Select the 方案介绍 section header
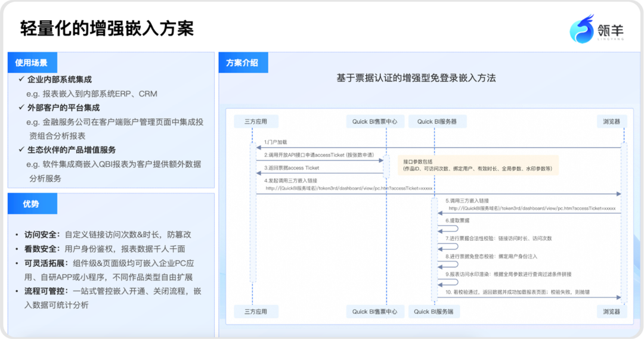The height and width of the screenshot is (339, 644). click(x=243, y=63)
